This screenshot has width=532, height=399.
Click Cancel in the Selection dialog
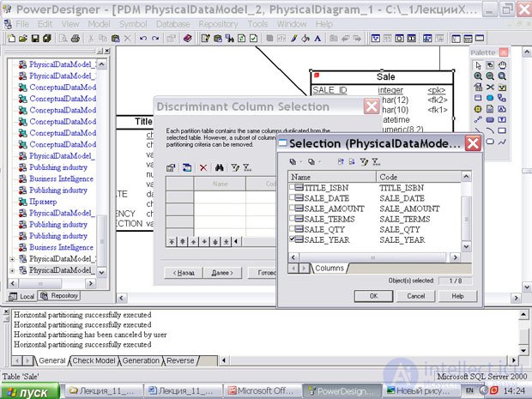click(415, 296)
